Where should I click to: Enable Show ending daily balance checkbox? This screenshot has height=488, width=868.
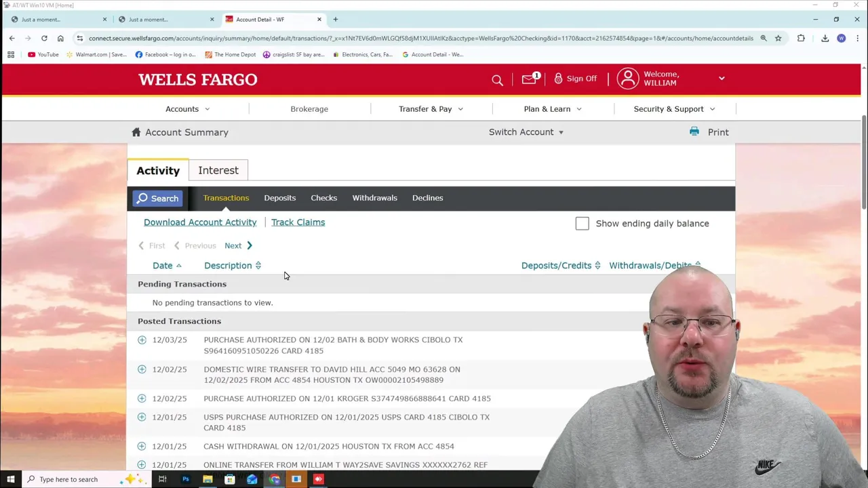[x=582, y=224]
